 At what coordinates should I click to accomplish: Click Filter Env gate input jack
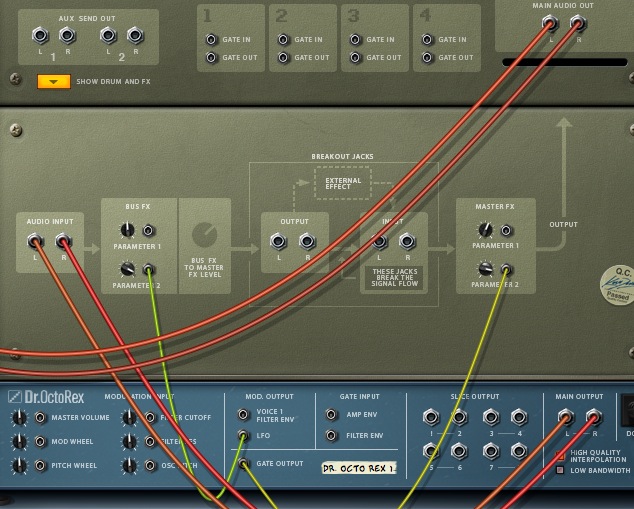pos(331,435)
